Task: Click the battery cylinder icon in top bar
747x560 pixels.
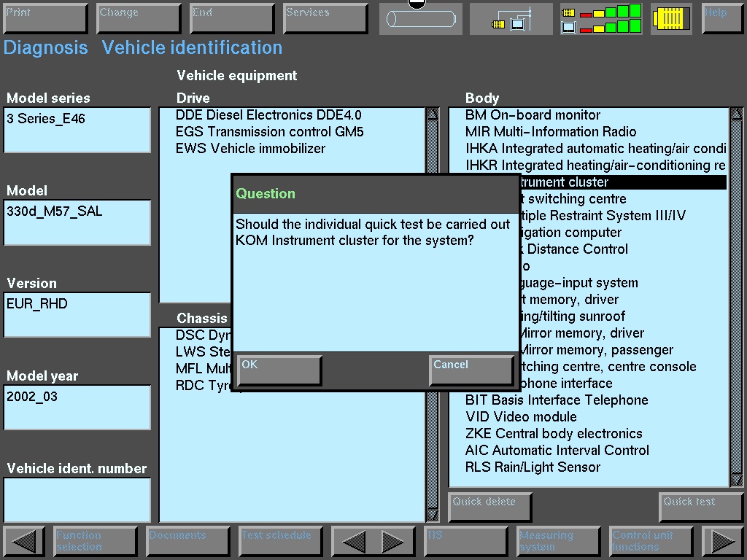Action: [x=421, y=19]
